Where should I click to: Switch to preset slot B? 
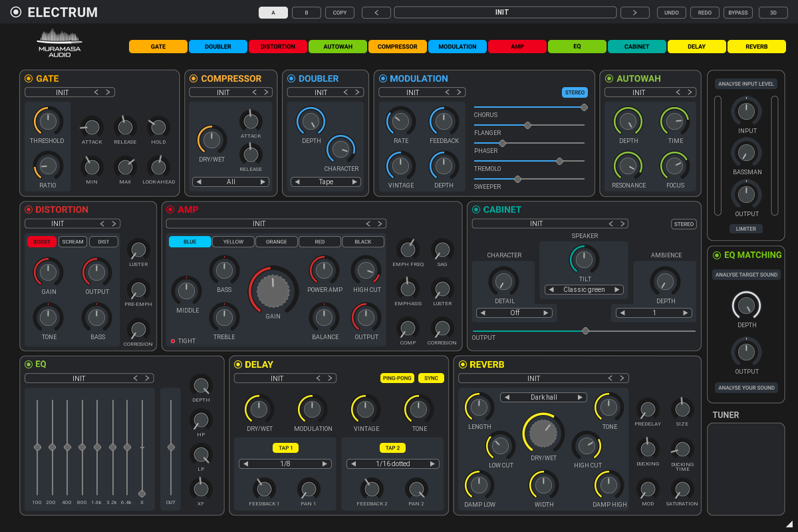[306, 12]
